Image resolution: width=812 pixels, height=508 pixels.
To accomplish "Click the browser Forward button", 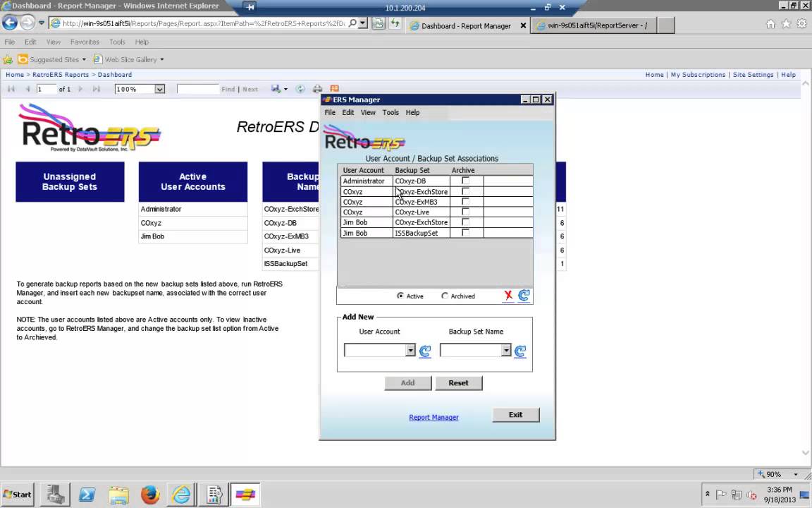I will coord(27,23).
